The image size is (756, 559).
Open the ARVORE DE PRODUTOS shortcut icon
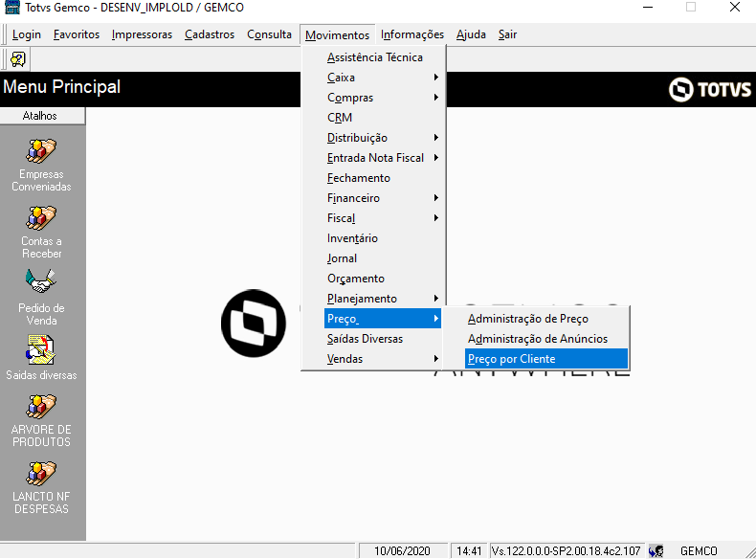pyautogui.click(x=41, y=406)
